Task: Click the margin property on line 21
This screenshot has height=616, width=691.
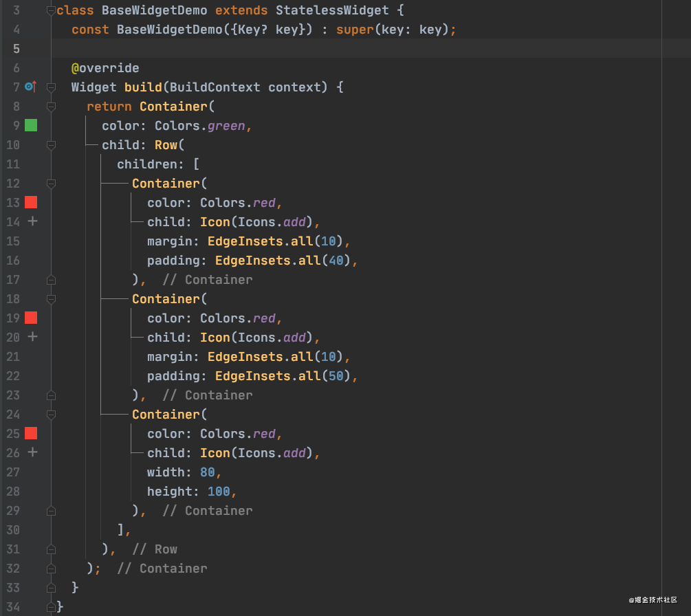Action: coord(173,357)
